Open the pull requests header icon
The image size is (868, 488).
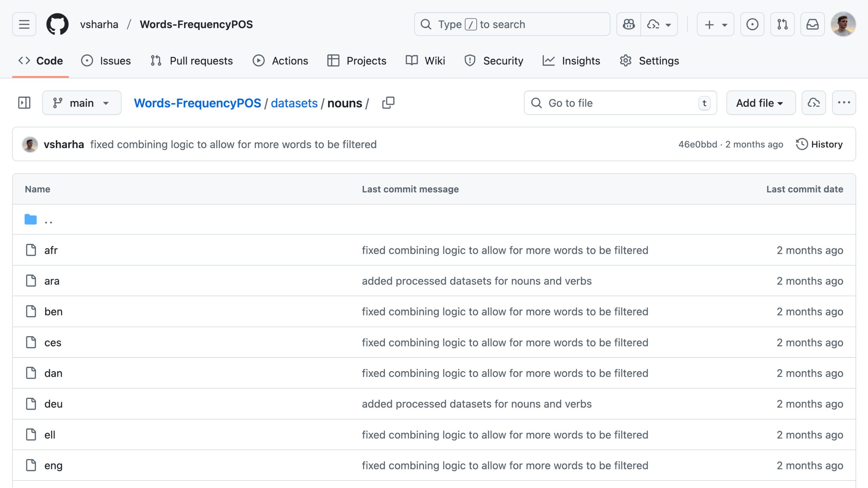(x=782, y=24)
